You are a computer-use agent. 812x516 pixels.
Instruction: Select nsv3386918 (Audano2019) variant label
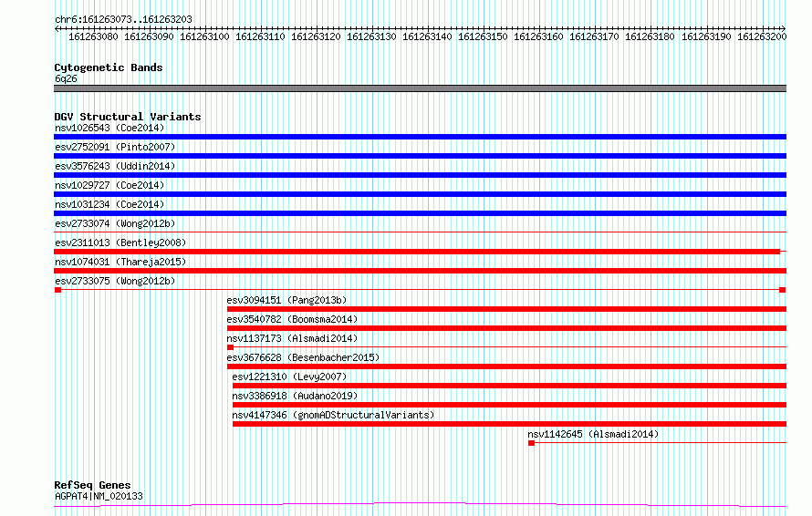point(295,396)
